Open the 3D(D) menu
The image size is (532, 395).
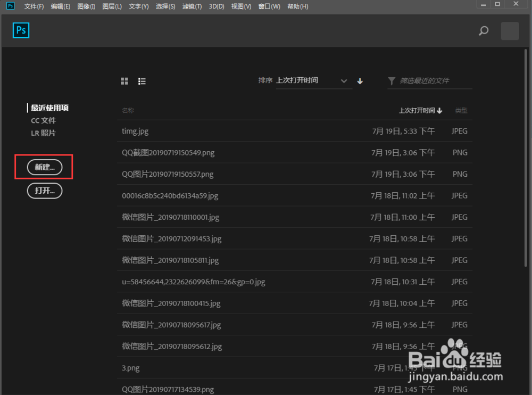click(217, 6)
